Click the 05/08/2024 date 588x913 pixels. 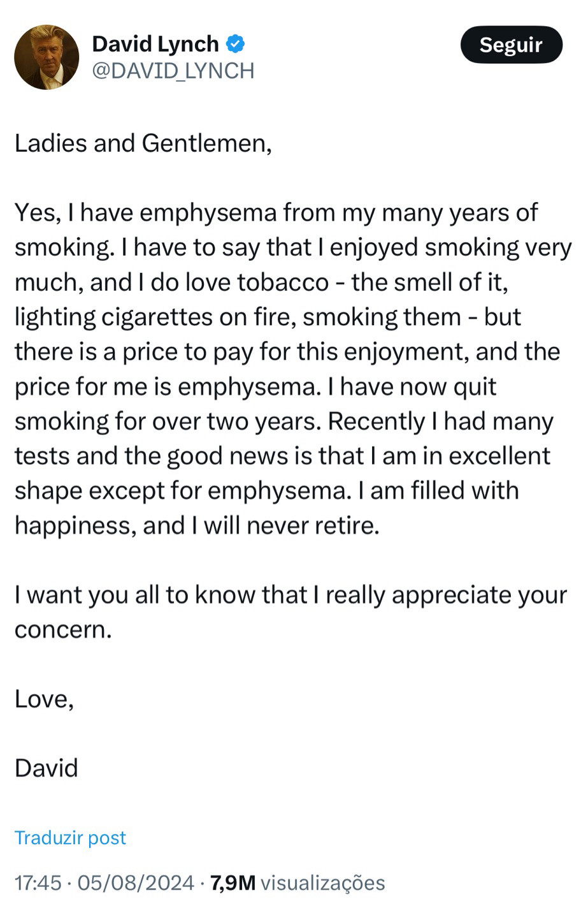[136, 882]
